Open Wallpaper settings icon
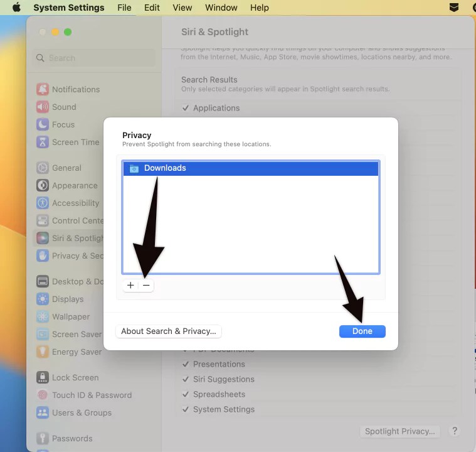The width and height of the screenshot is (476, 452). (x=43, y=317)
